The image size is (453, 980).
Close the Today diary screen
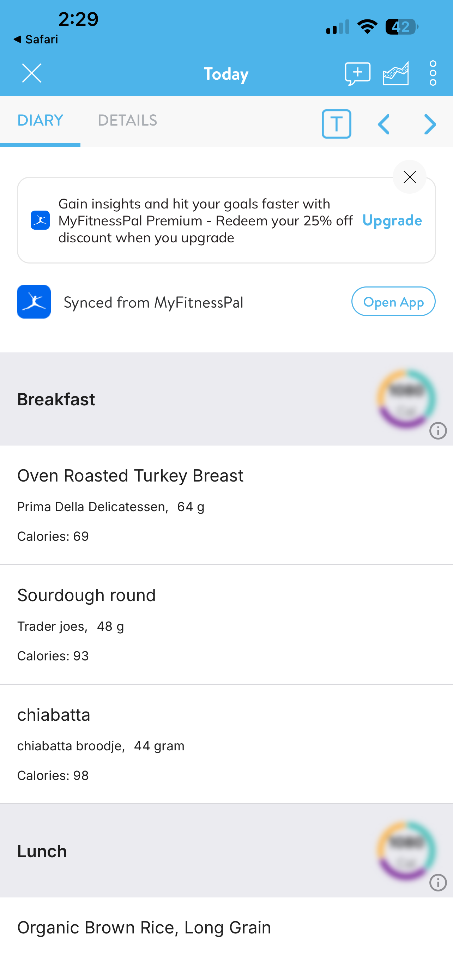[x=31, y=73]
